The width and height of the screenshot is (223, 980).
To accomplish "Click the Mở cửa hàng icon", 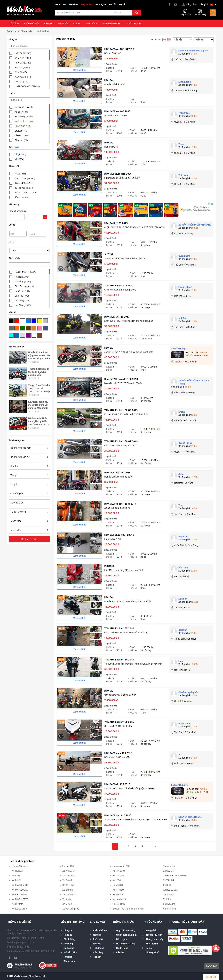I will click(200, 11).
